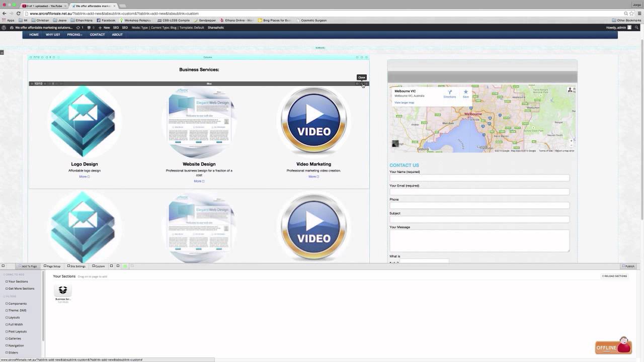644x362 pixels.
Task: Reload the page with browser refresh button
Action: coord(19,14)
